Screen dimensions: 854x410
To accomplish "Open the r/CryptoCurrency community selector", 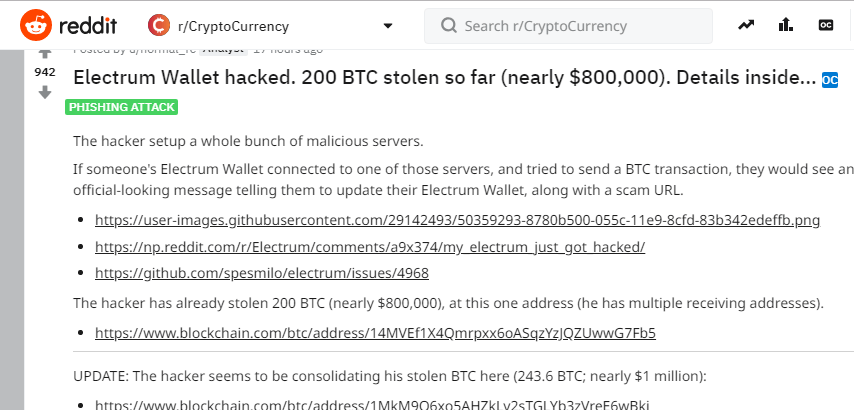I will point(271,26).
